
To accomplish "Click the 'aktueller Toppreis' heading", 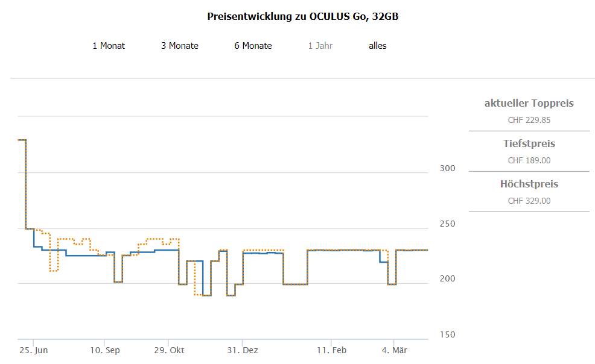I will click(529, 104).
